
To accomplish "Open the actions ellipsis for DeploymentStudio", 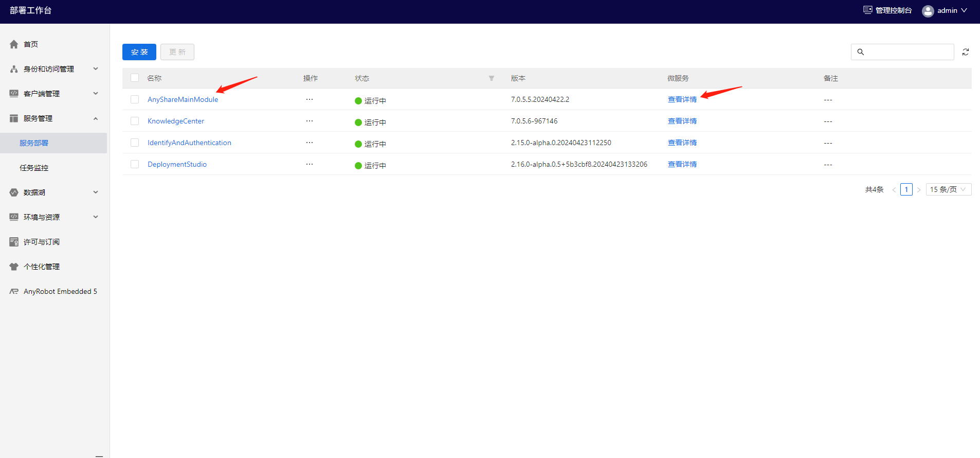I will (310, 164).
